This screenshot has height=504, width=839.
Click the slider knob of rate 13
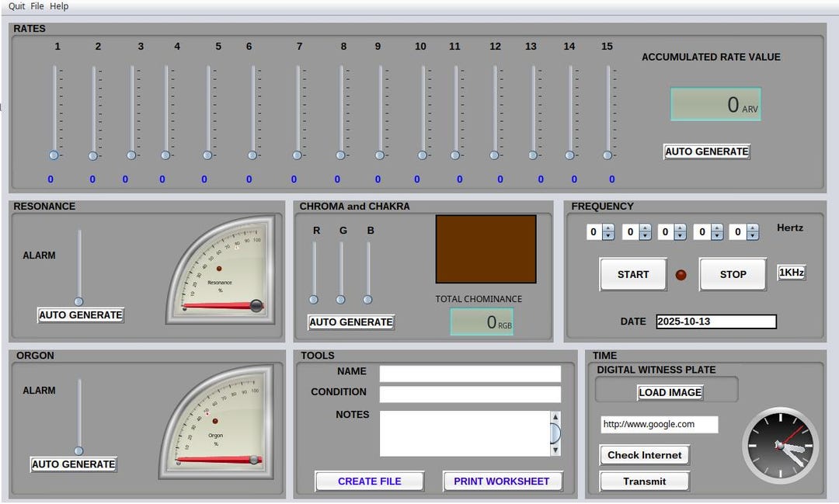coord(533,155)
